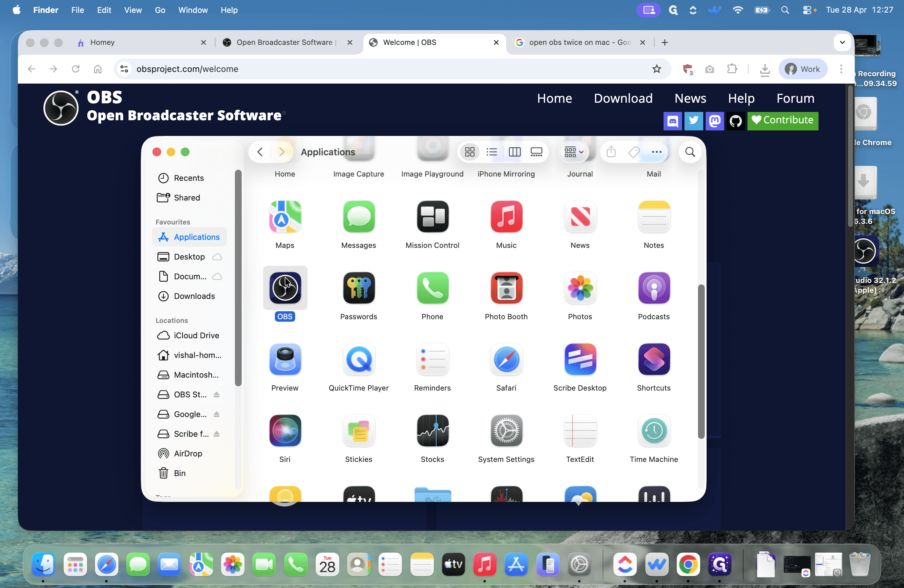Open the Forum link on OBS site
The width and height of the screenshot is (904, 588).
click(x=795, y=98)
